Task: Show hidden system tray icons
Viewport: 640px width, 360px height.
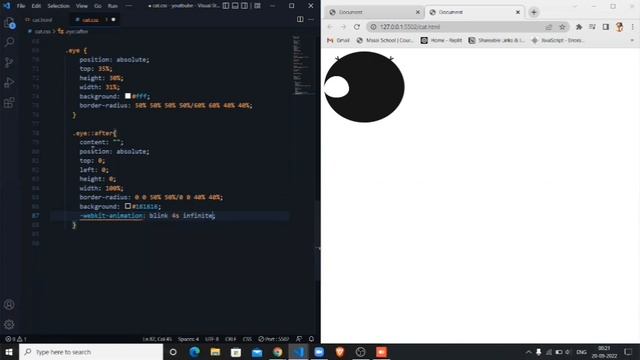Action: pos(529,352)
